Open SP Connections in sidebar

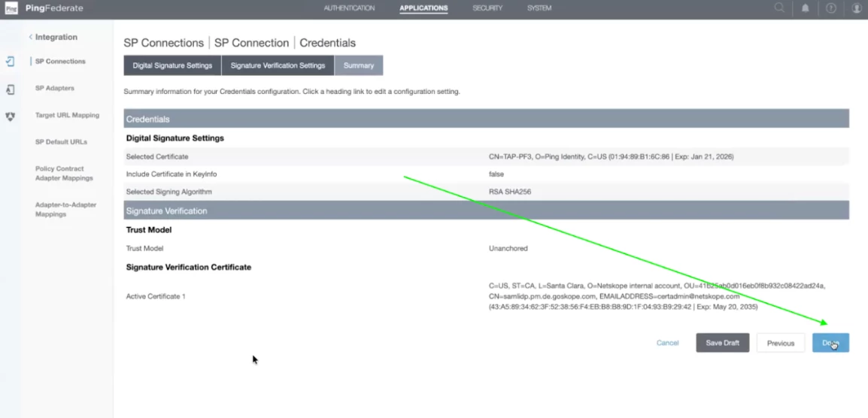(x=60, y=62)
